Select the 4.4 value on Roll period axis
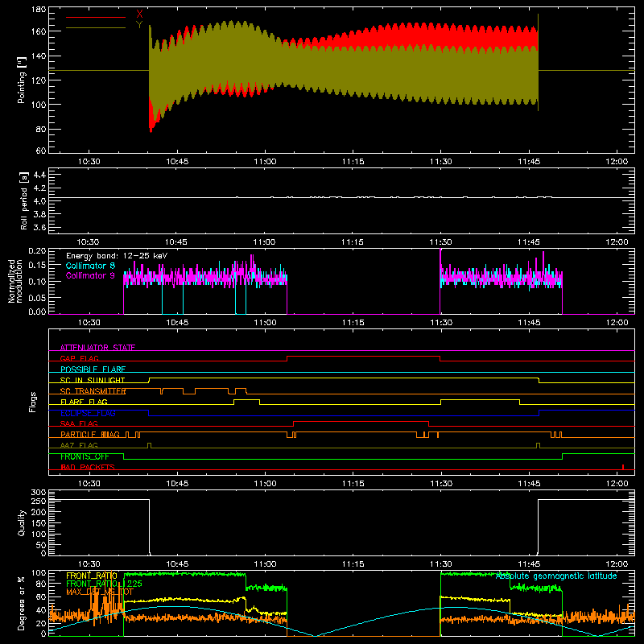The width and height of the screenshot is (644, 644). (39, 175)
